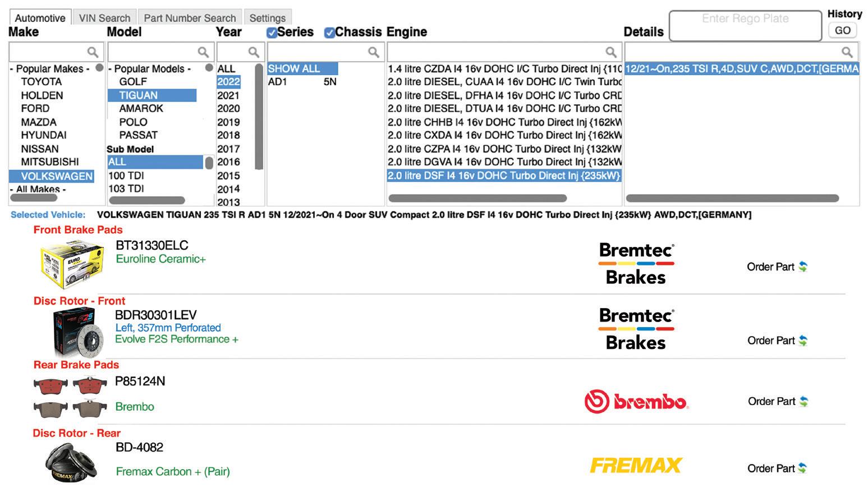
Task: Click the GO button
Action: tap(843, 30)
